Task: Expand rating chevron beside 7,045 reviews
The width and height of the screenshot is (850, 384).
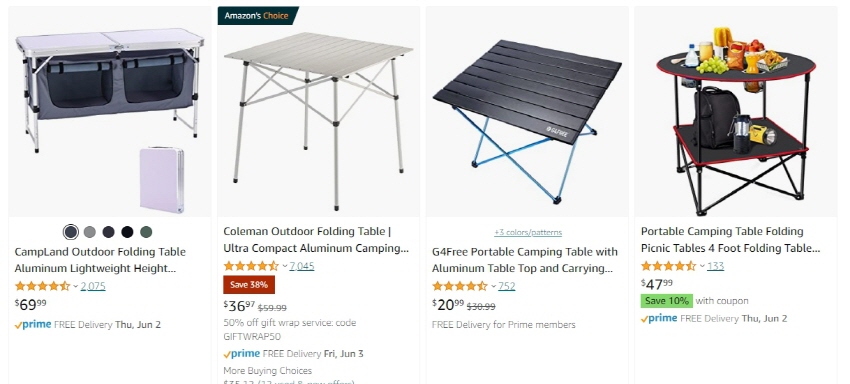Action: (x=285, y=266)
